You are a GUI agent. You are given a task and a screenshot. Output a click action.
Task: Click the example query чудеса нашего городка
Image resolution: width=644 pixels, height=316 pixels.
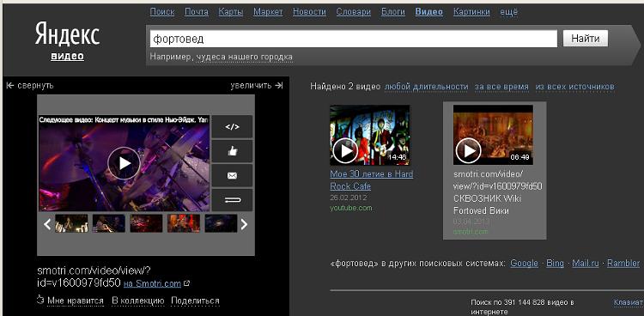pos(245,57)
